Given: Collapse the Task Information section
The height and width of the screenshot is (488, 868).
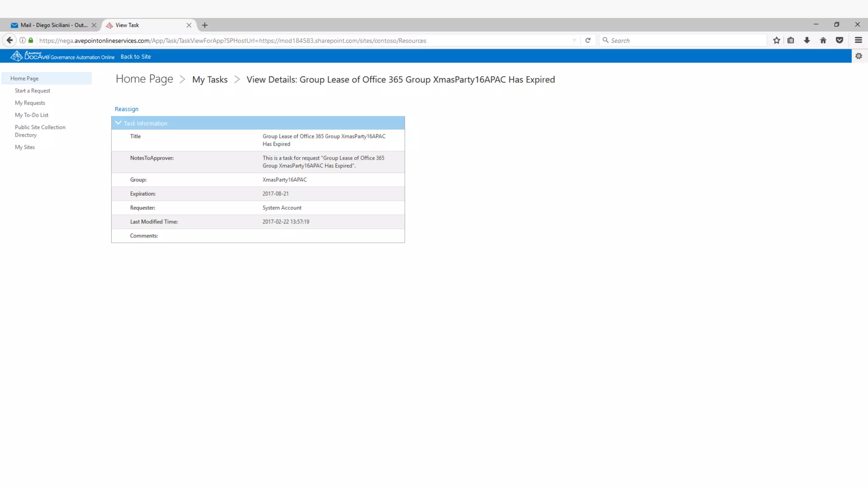Looking at the screenshot, I should click(118, 123).
